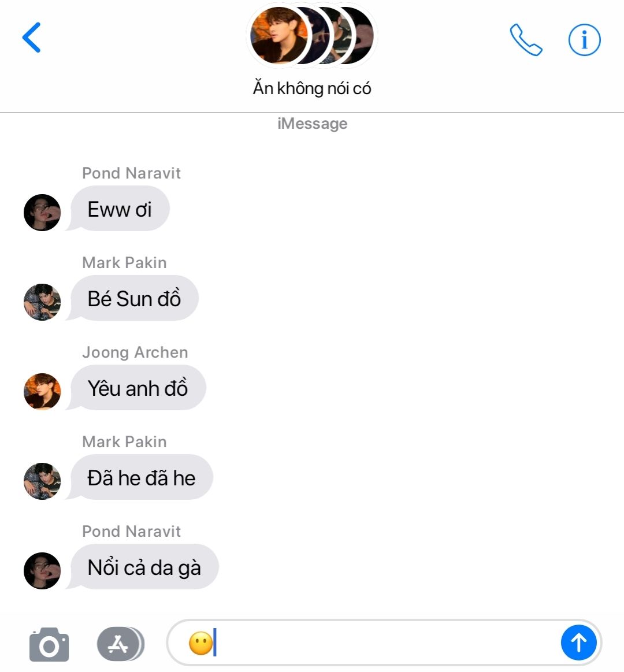Tap Joong Archen's avatar beside "Yêu anh đồ"
The height and width of the screenshot is (672, 624).
42,392
